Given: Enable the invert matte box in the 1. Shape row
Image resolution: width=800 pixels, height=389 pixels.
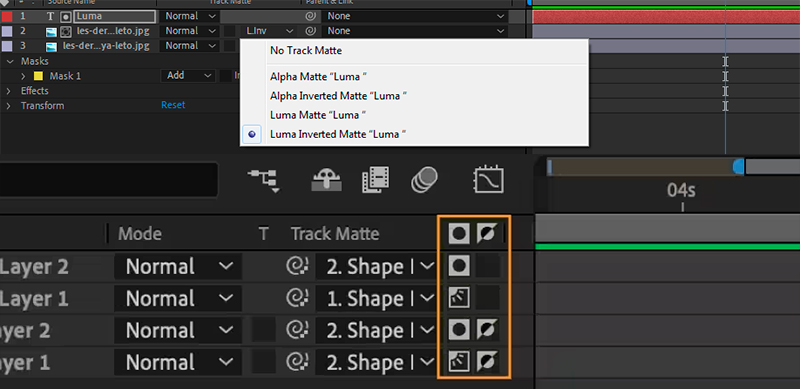Looking at the screenshot, I should click(x=487, y=298).
